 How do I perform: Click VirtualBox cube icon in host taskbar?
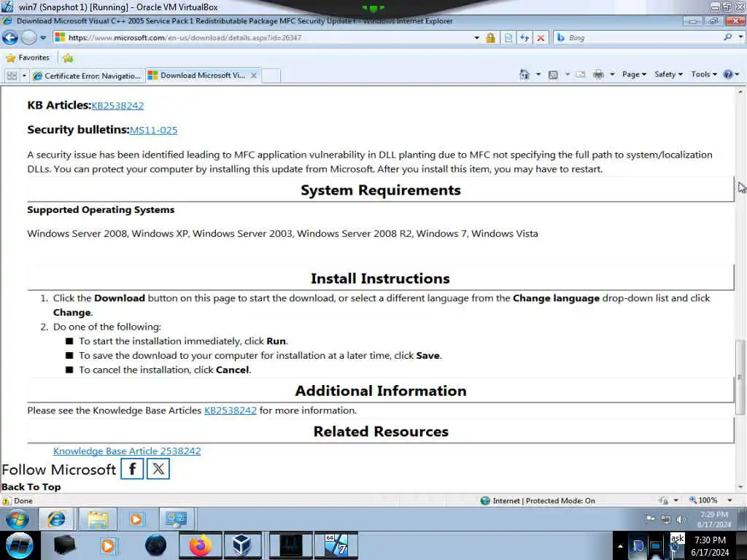(242, 545)
